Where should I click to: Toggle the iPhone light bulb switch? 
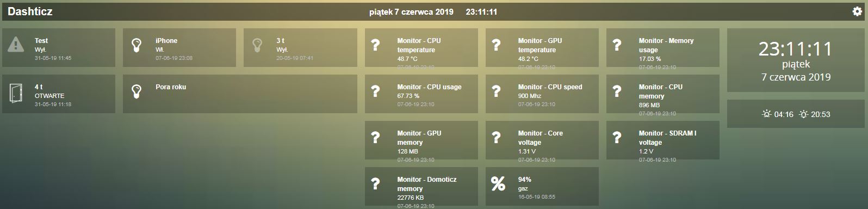pyautogui.click(x=137, y=45)
